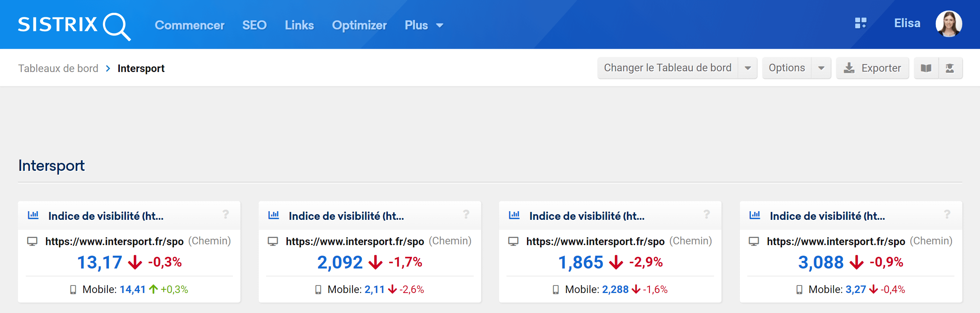Click the Options button
The height and width of the screenshot is (313, 980).
coord(787,68)
